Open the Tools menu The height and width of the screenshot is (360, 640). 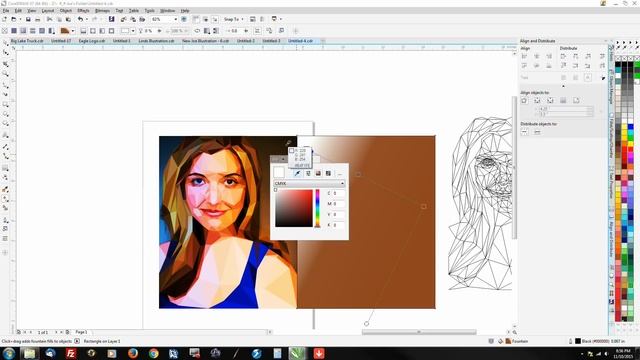[149, 11]
